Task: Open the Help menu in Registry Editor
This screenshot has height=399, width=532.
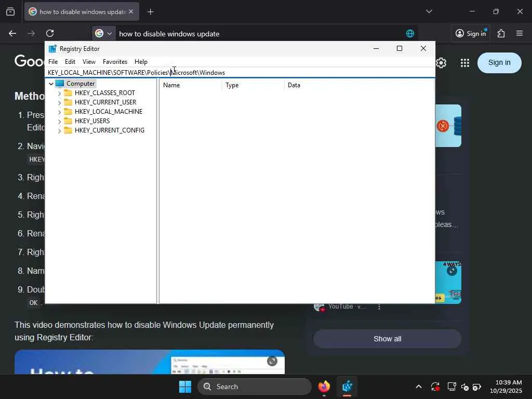Action: (x=141, y=62)
